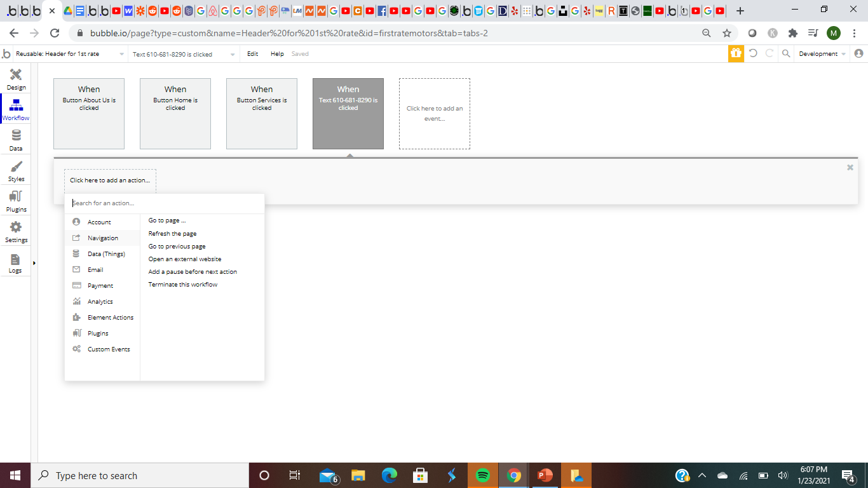Select the Email action category
868x488 pixels.
click(102, 269)
